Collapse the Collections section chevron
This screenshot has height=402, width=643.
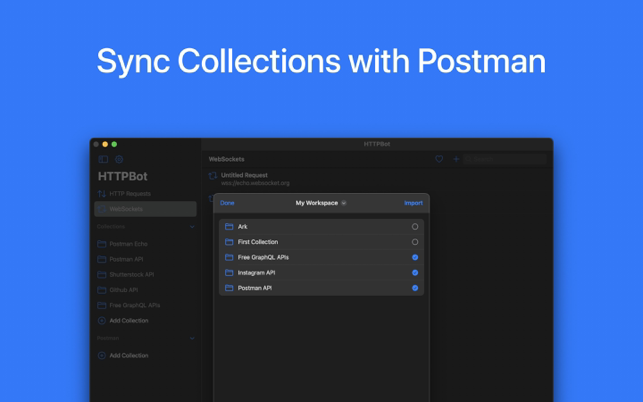tap(192, 226)
